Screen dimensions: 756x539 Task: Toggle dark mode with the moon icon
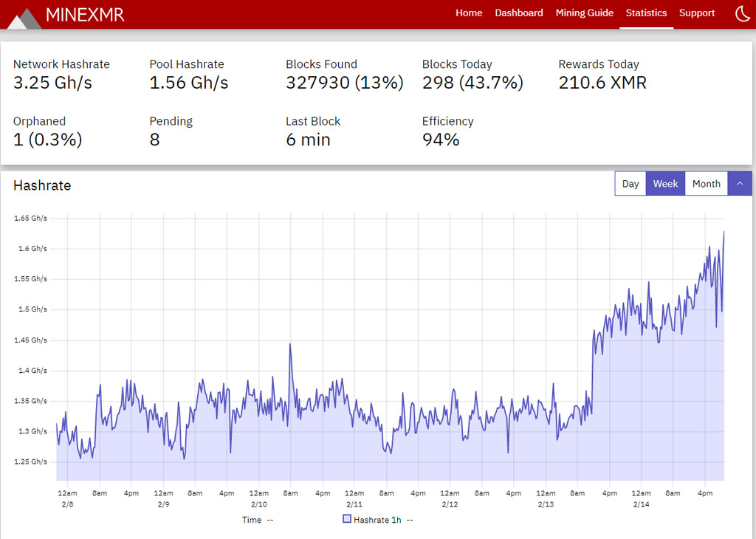point(743,13)
